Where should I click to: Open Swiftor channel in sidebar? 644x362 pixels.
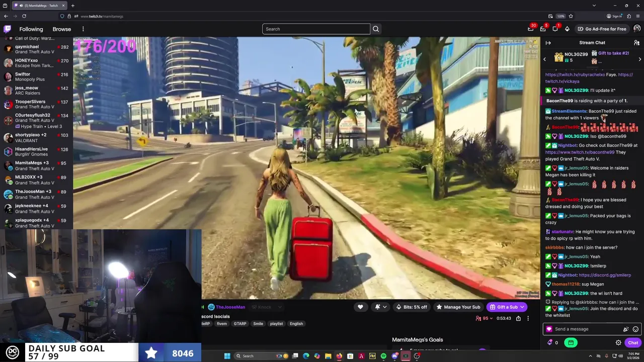point(36,76)
